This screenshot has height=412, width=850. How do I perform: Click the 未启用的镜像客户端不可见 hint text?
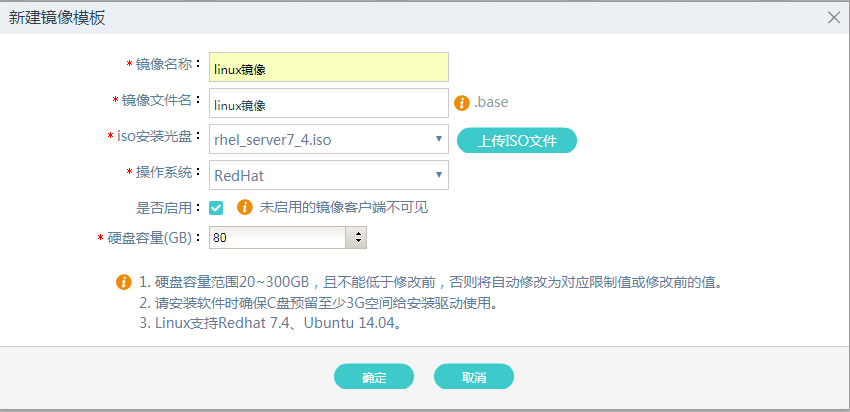343,208
